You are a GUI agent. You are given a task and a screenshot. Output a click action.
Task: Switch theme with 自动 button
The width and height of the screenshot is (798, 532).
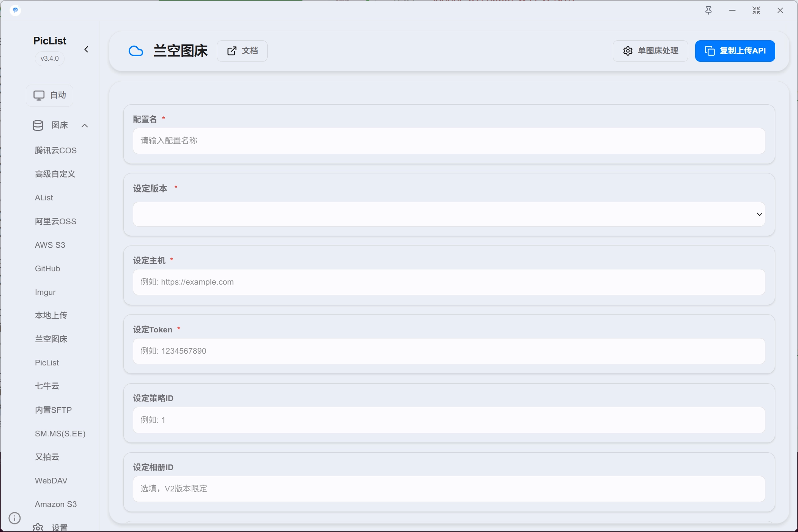tap(50, 95)
